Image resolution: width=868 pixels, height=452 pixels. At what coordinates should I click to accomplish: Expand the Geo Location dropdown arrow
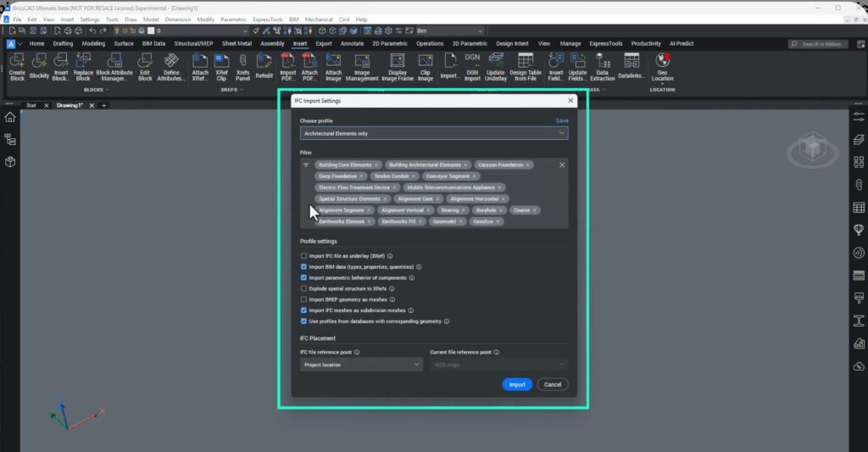pyautogui.click(x=662, y=84)
